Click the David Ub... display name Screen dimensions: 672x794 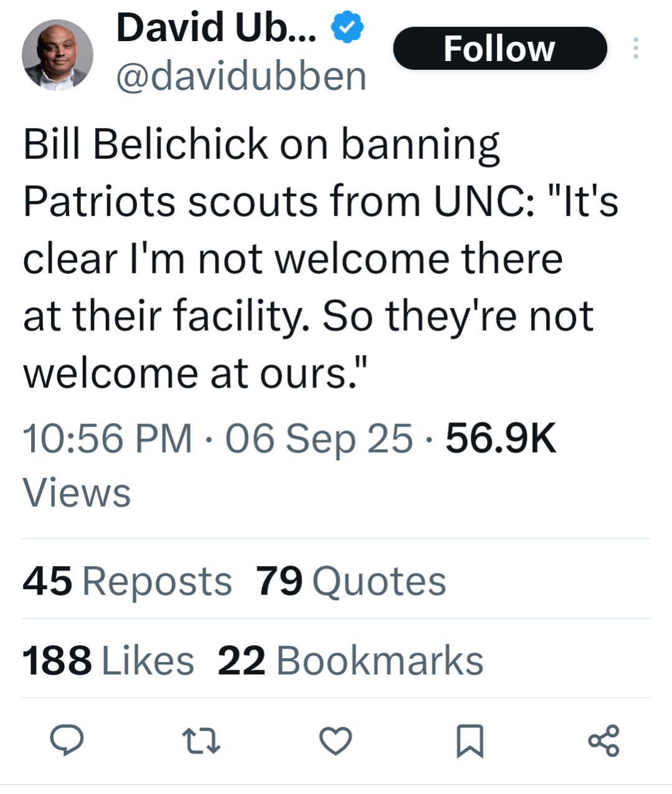click(215, 29)
